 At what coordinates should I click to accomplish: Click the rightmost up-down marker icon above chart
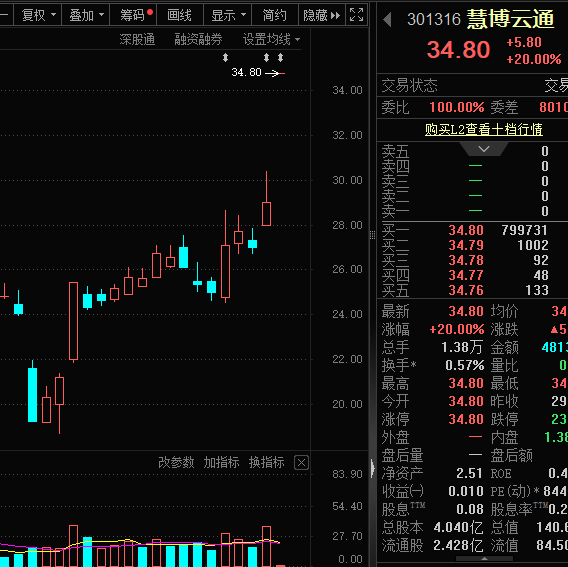point(280,57)
